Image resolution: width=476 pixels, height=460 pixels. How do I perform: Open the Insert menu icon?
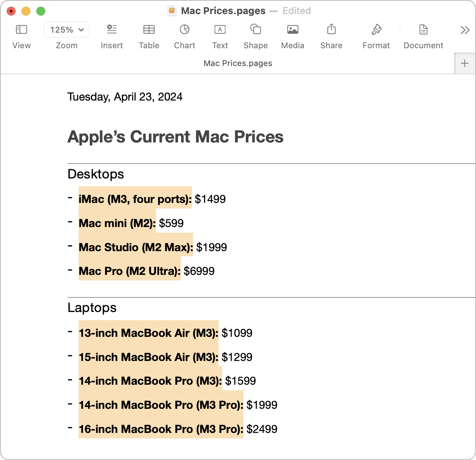(x=112, y=29)
